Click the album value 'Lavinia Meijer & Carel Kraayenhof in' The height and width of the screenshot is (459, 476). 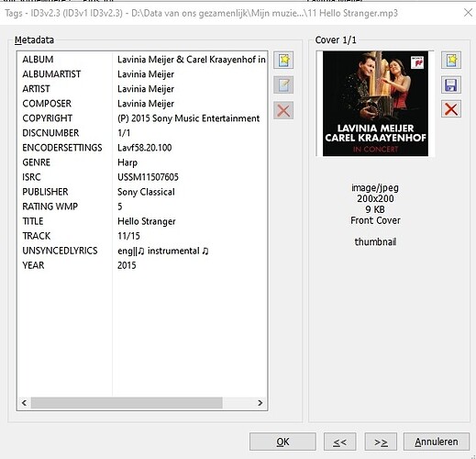coord(192,60)
